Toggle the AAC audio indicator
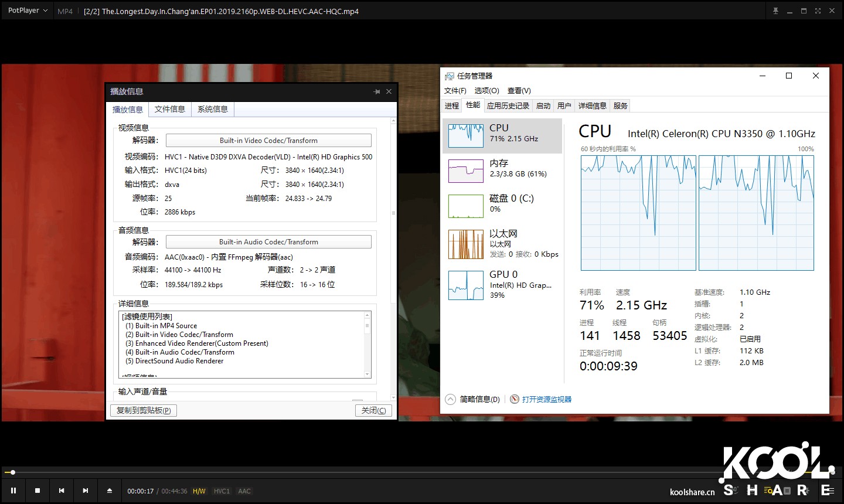The image size is (844, 504). (244, 491)
